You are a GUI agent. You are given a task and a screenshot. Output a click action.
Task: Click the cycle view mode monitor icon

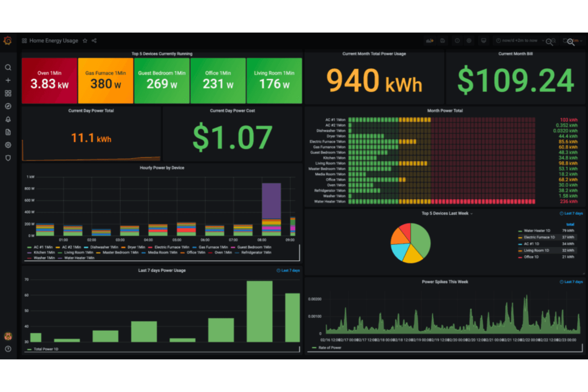click(484, 41)
